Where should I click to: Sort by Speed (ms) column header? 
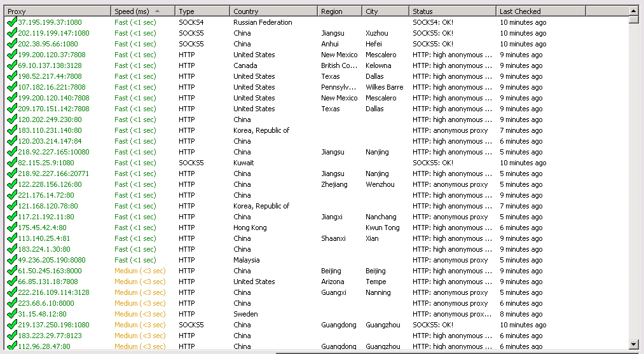(x=143, y=11)
